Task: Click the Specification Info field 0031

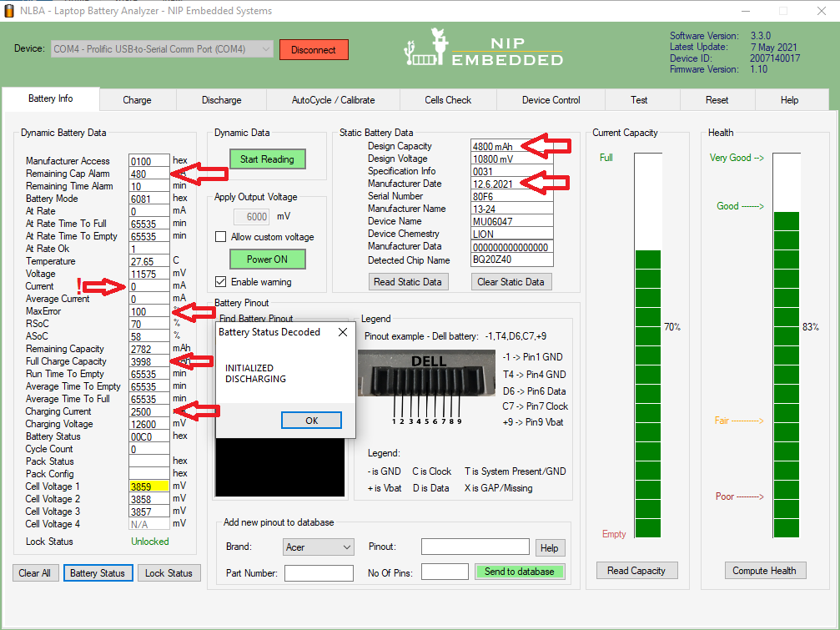Action: point(511,171)
